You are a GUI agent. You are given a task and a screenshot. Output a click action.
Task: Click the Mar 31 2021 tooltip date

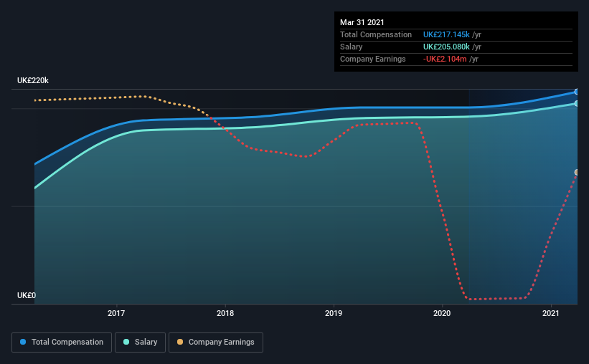coord(362,22)
